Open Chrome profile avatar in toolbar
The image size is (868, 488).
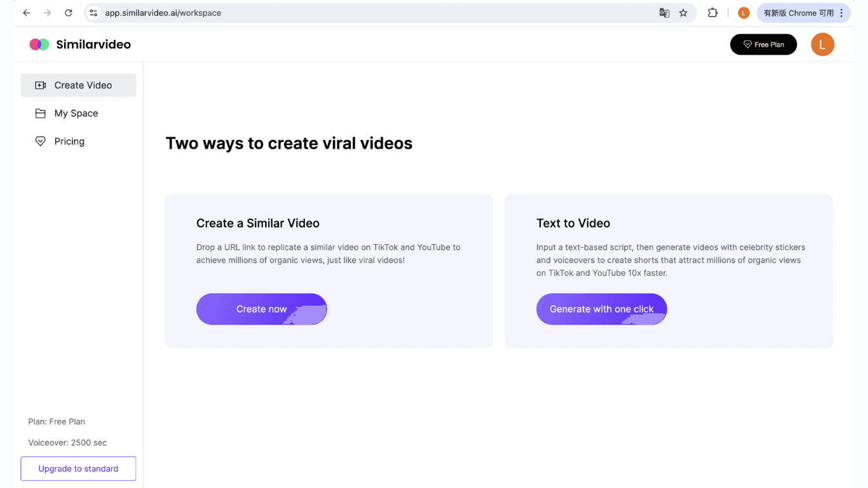point(743,13)
